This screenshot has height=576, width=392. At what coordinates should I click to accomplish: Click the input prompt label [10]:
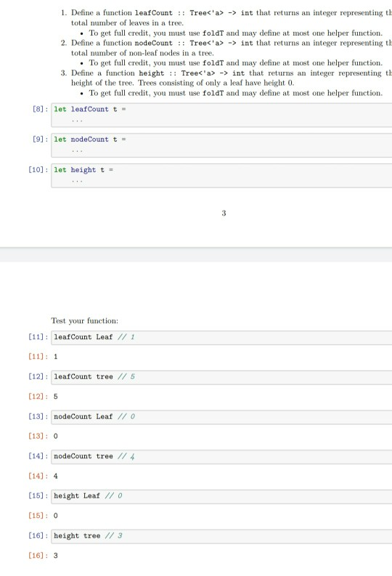click(38, 170)
